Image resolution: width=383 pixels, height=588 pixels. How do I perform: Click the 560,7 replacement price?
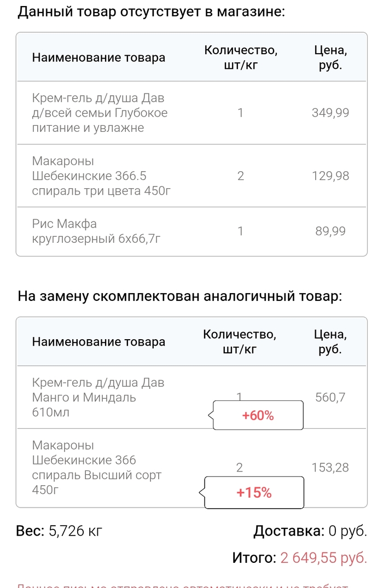coord(330,398)
